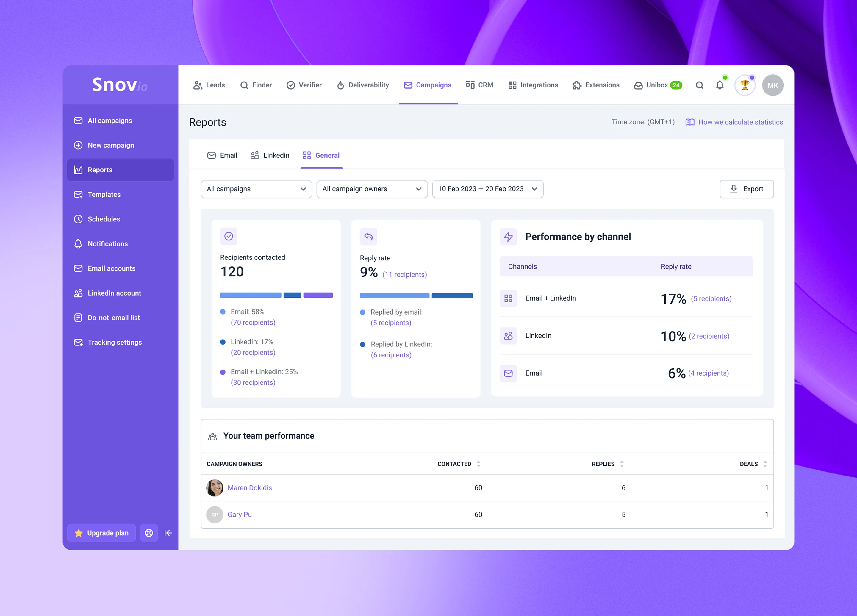Sort team table by Deals
This screenshot has height=616, width=857.
[765, 464]
